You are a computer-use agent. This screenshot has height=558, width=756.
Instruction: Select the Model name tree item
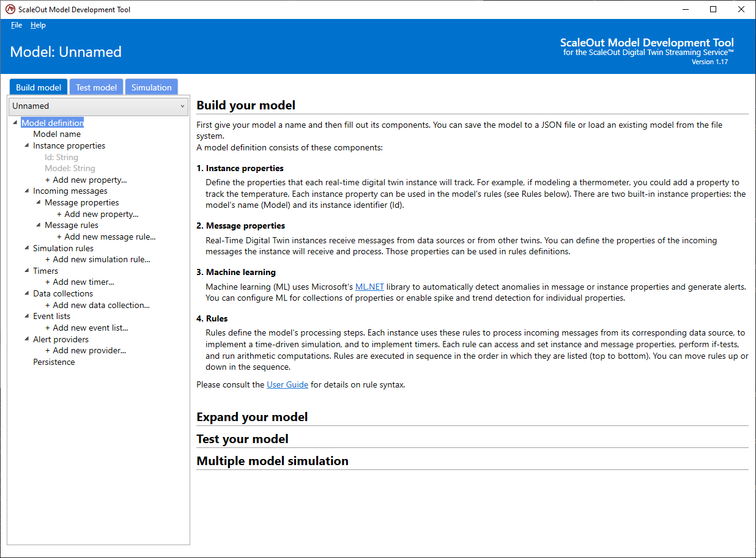coord(57,134)
